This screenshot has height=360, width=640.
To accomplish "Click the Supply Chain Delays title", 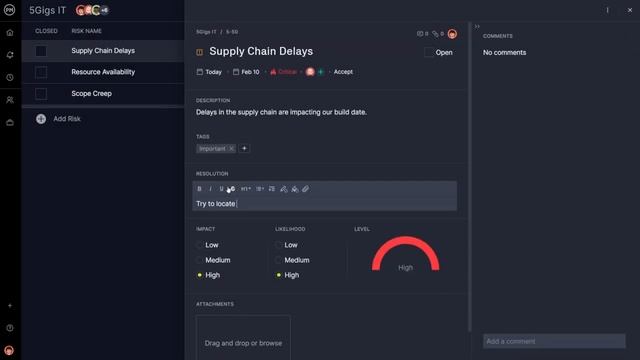I will 261,51.
